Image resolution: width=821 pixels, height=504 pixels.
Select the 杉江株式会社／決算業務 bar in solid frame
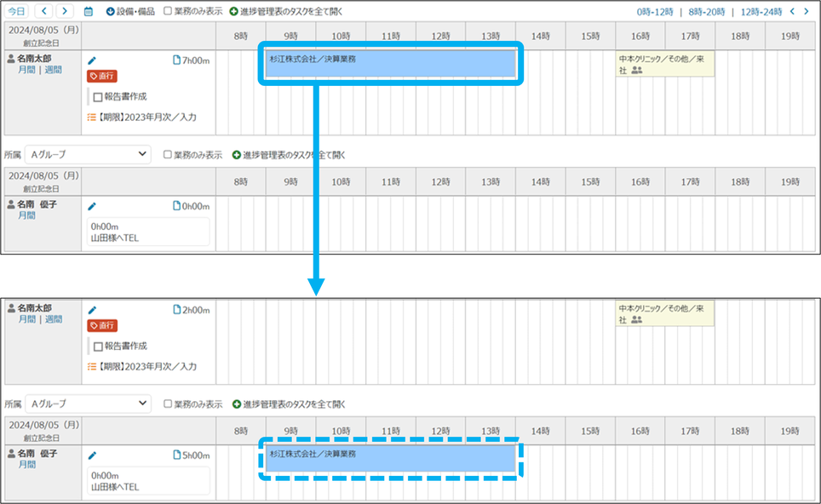click(x=391, y=65)
